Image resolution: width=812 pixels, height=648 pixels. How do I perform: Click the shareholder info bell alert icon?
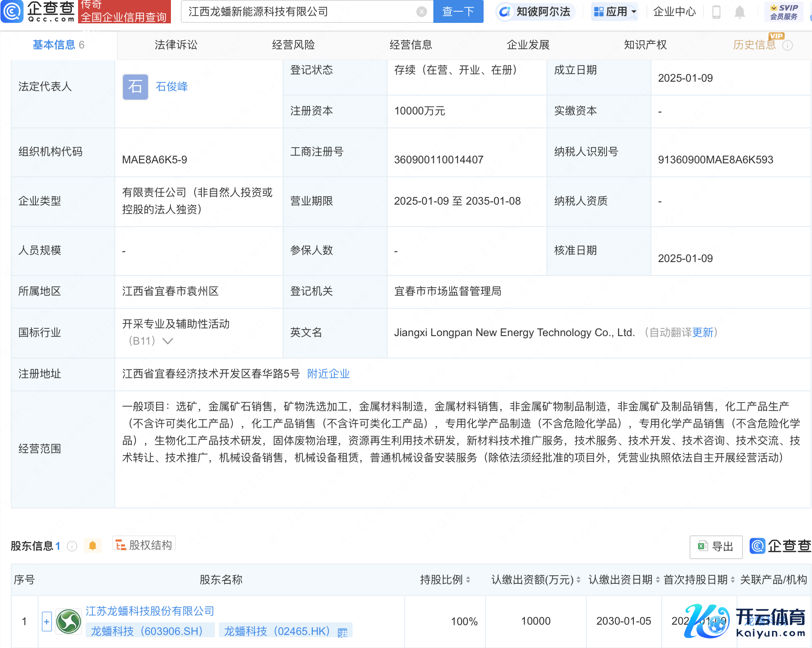point(93,546)
